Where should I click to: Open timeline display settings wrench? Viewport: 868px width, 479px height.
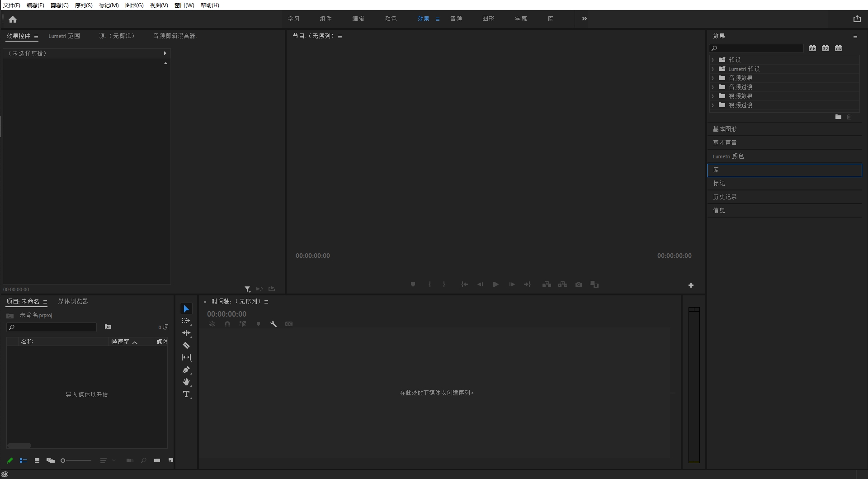tap(274, 324)
